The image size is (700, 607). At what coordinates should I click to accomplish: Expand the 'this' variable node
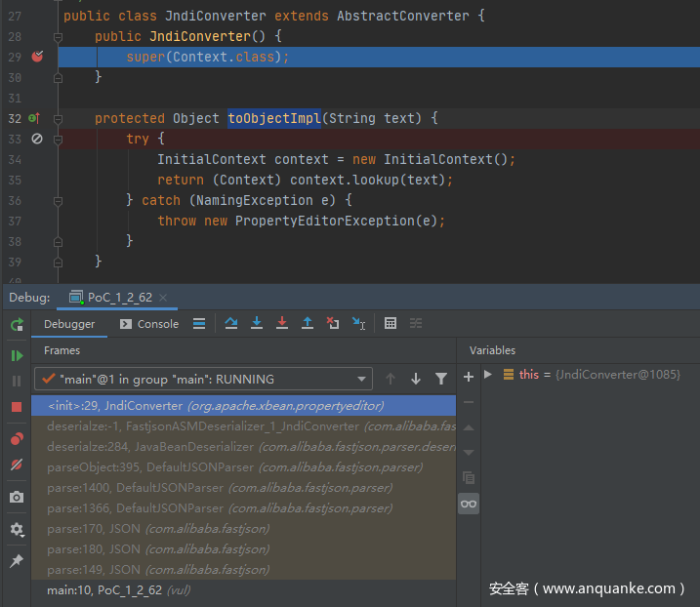click(488, 375)
